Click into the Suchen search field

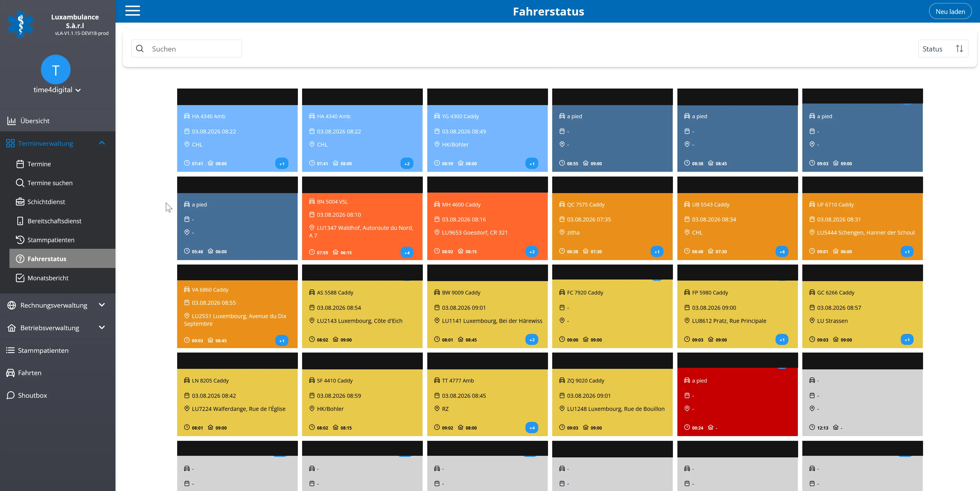pos(187,49)
